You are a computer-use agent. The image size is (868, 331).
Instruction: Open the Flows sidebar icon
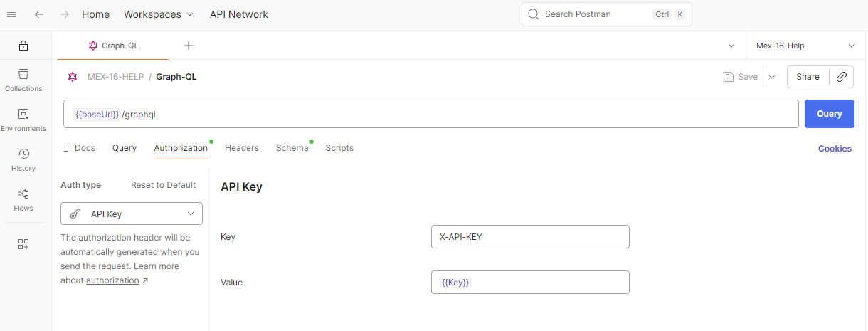coord(23,199)
